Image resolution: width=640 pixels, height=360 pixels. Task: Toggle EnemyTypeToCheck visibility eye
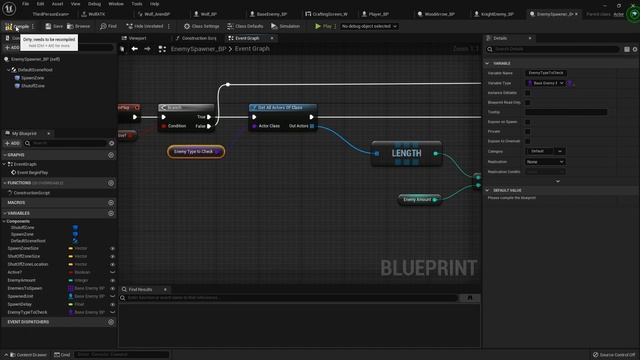tap(112, 313)
